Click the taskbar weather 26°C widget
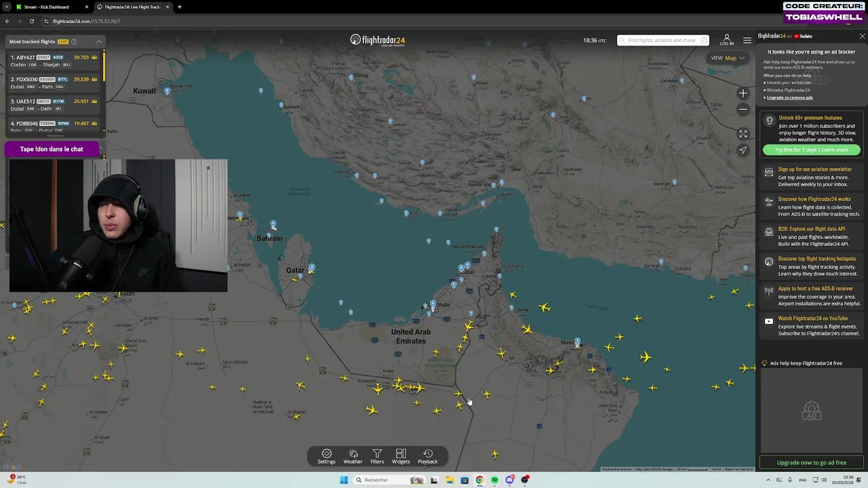This screenshot has width=868, height=488. point(18,480)
